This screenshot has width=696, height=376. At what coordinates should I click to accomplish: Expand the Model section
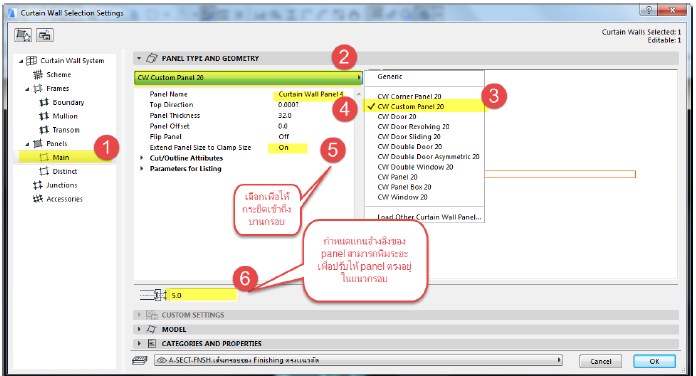139,329
